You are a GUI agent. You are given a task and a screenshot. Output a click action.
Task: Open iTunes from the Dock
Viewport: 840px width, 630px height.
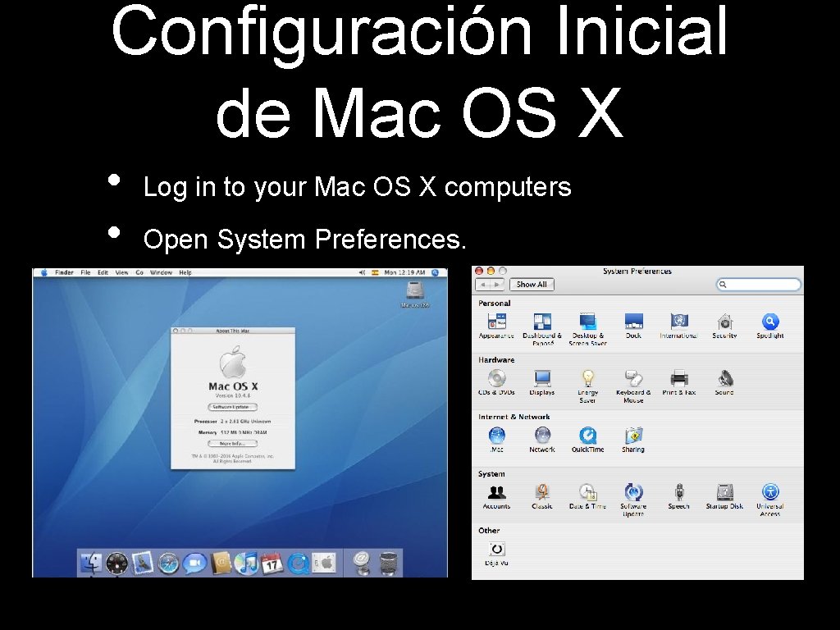(x=246, y=564)
